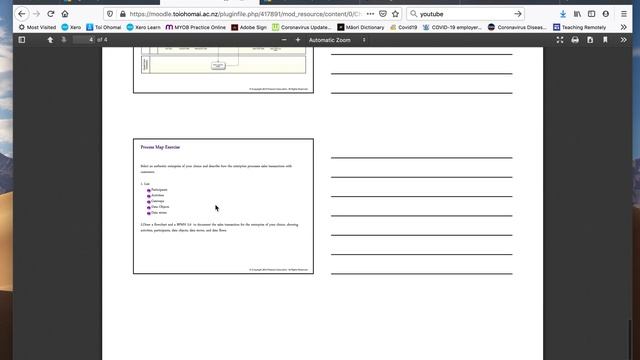Open the Māori Dictionary bookmark
Screen dimensions: 640x360
[x=360, y=27]
